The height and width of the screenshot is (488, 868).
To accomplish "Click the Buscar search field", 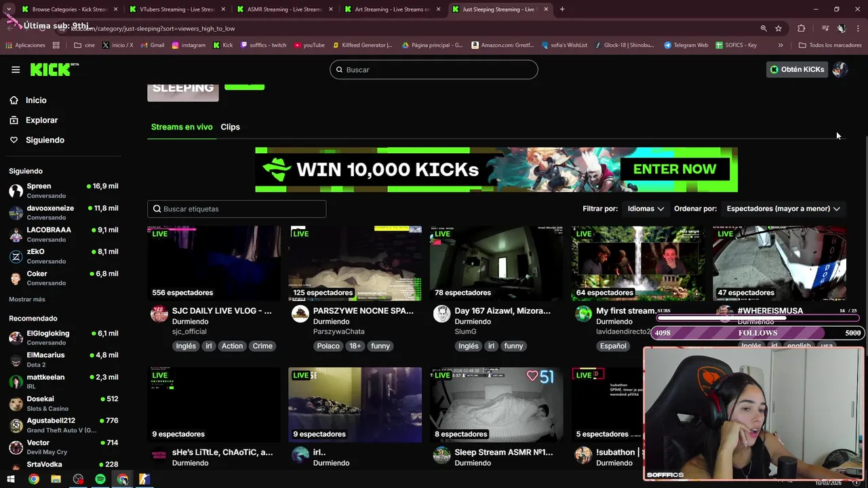I will [434, 70].
